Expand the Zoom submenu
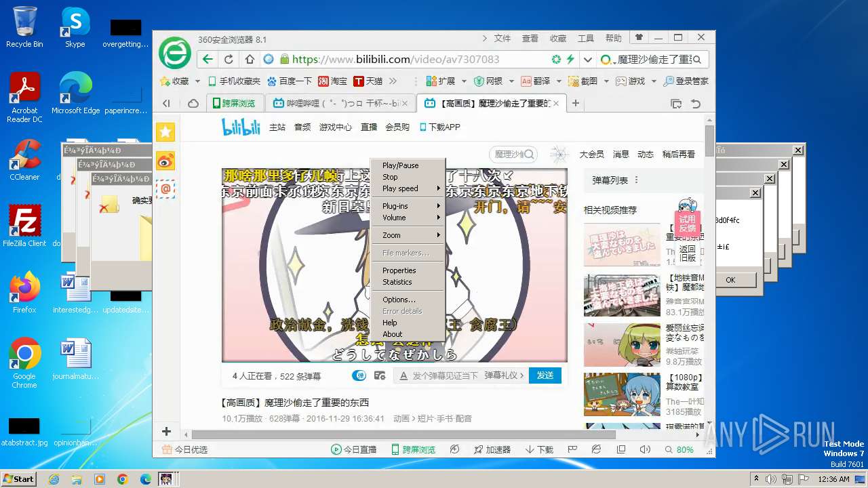The width and height of the screenshot is (868, 488). click(408, 235)
